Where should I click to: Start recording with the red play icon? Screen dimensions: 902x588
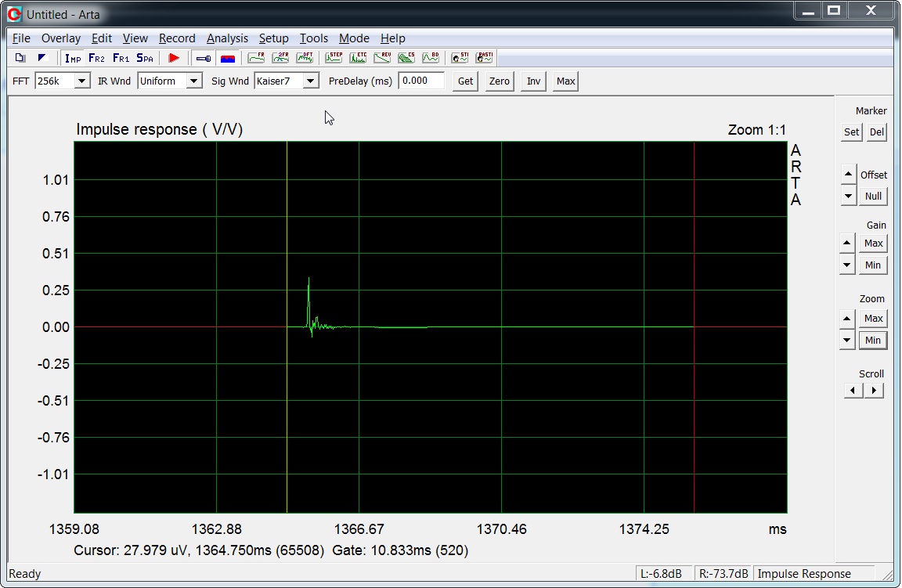pyautogui.click(x=174, y=58)
